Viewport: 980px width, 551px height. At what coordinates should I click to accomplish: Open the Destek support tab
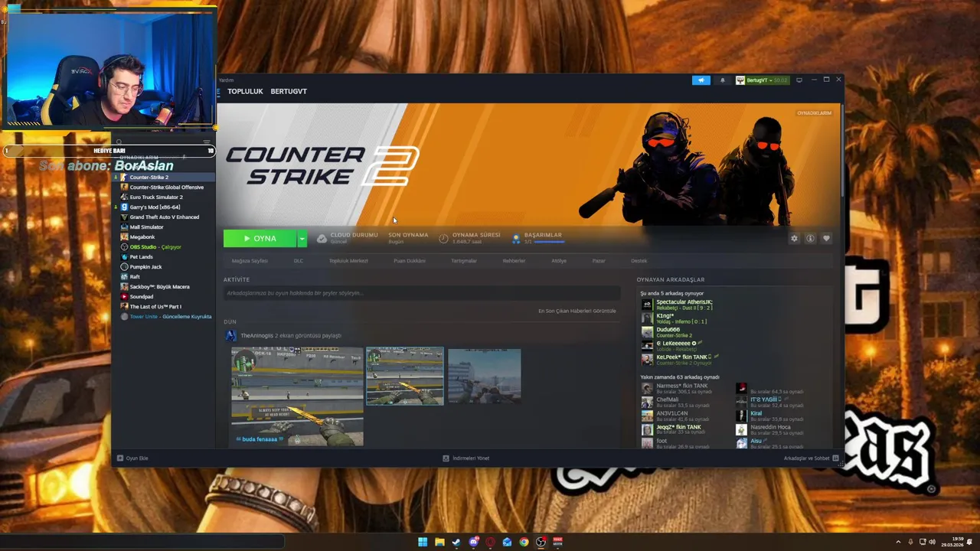tap(639, 261)
